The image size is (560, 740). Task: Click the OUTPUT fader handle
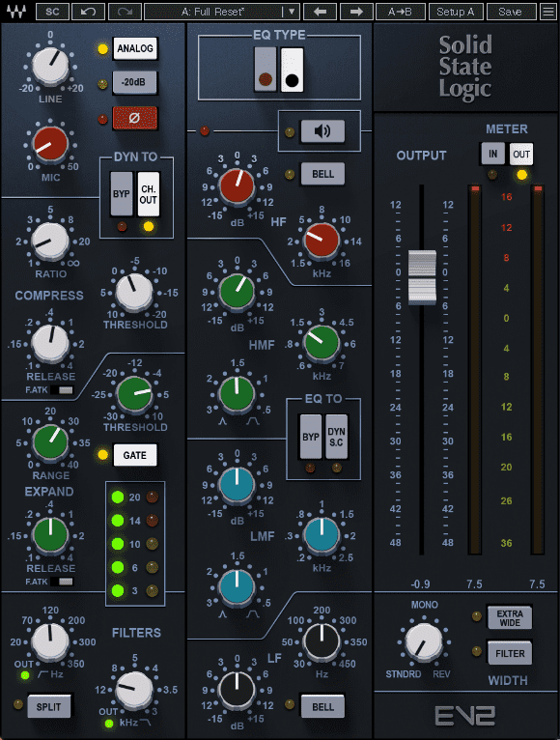422,277
